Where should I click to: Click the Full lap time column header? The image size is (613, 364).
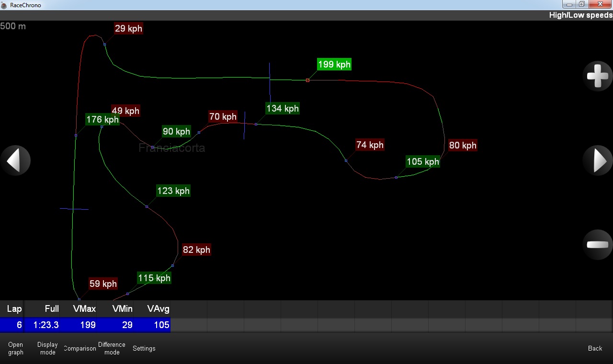coord(52,309)
